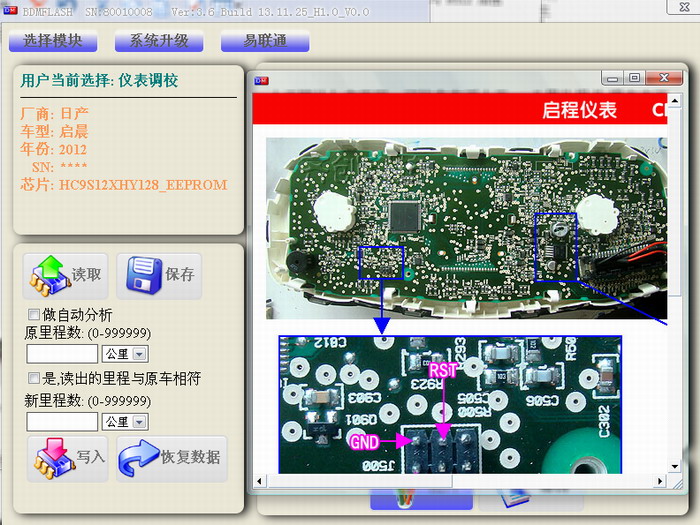Viewport: 700px width, 525px height.
Task: Click the BDMFLASH app icon in title bar
Action: [11, 11]
